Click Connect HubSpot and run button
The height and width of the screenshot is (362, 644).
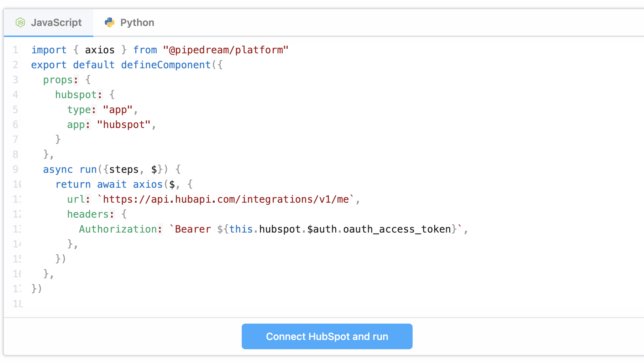tap(327, 336)
